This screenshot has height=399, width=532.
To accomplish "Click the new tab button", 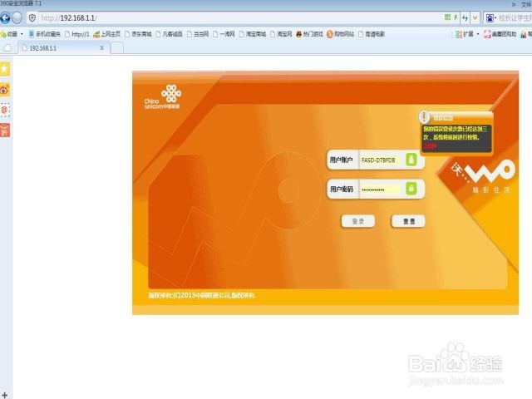I will 117,48.
